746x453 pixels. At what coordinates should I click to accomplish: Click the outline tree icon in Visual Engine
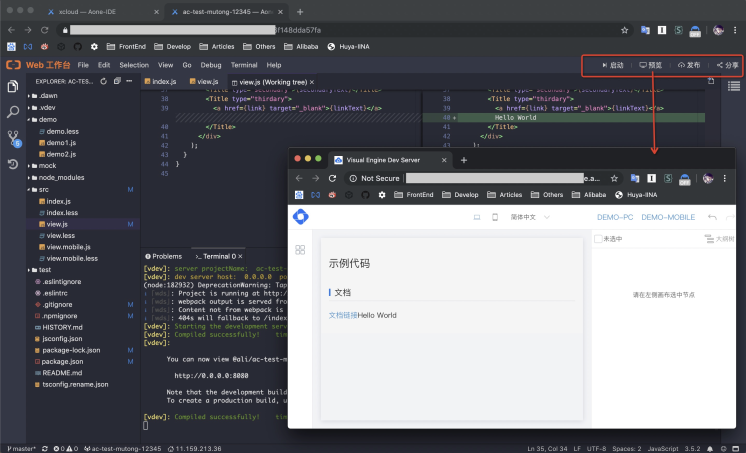[x=709, y=239]
